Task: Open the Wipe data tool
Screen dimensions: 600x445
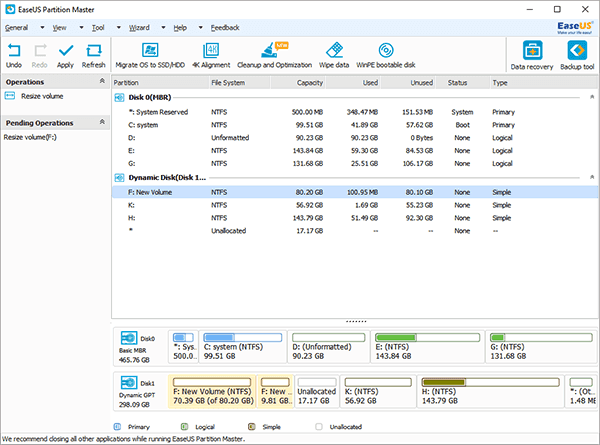Action: pos(334,50)
